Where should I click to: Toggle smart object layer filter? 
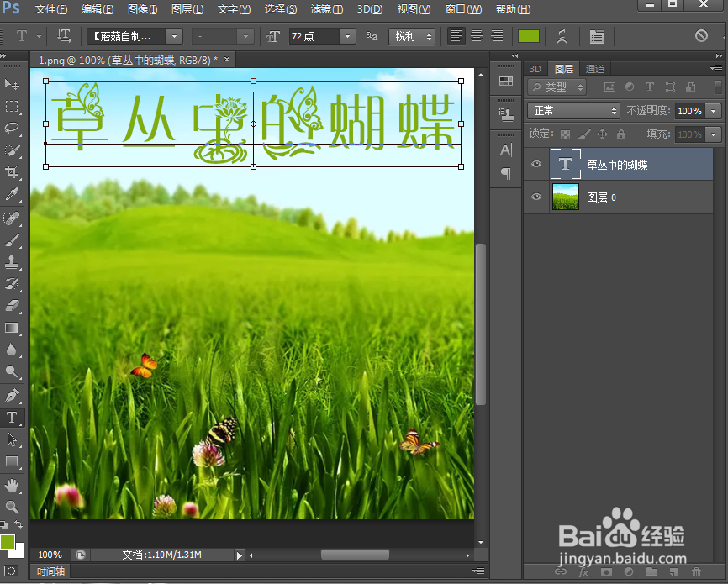[690, 87]
